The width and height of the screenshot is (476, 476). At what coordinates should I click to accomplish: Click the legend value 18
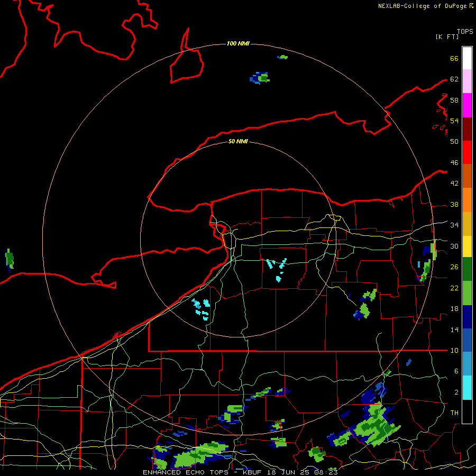click(x=454, y=309)
